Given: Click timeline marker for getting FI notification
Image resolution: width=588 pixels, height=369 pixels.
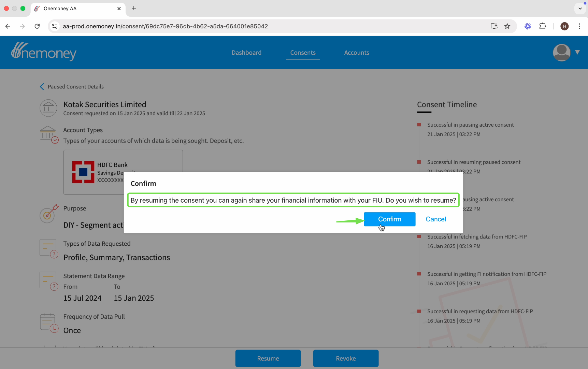Looking at the screenshot, I should tap(419, 274).
